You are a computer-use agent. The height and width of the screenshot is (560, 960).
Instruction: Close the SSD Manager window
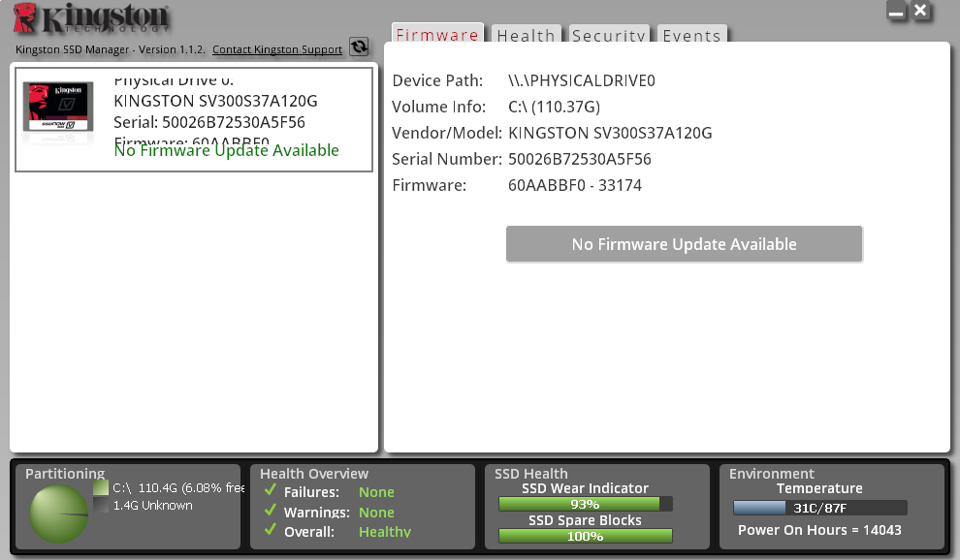point(920,11)
